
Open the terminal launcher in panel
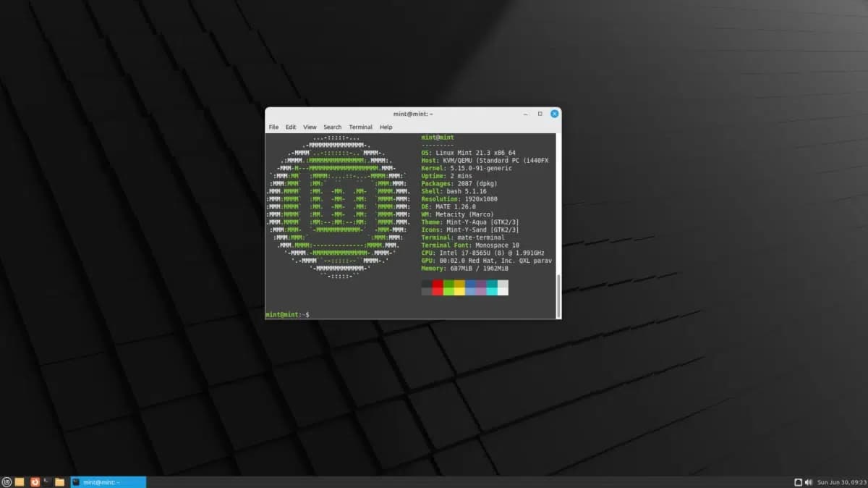pyautogui.click(x=46, y=481)
